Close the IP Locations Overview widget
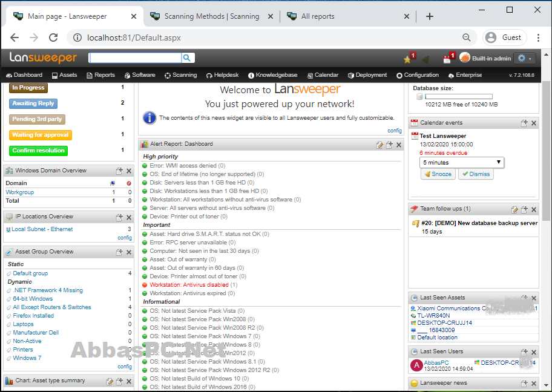The width and height of the screenshot is (552, 392). click(129, 217)
